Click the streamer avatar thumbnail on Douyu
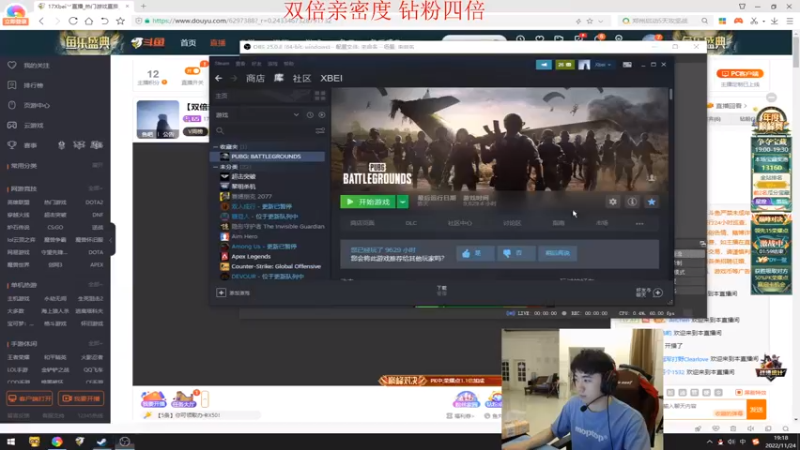 pos(158,119)
